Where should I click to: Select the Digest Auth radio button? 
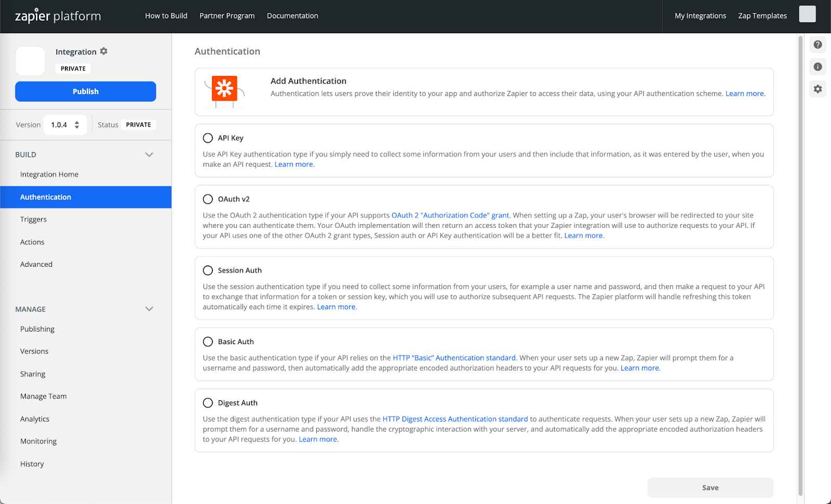coord(208,403)
